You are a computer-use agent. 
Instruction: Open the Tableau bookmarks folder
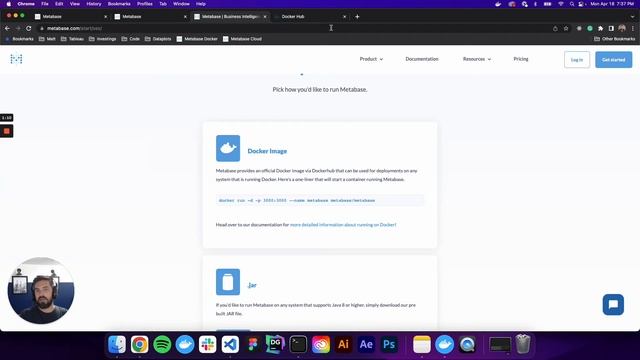72,39
